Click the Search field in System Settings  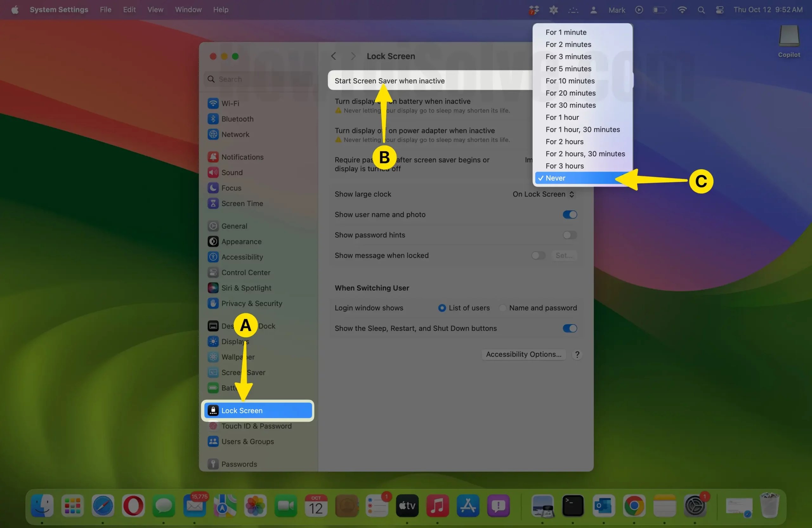(x=258, y=79)
